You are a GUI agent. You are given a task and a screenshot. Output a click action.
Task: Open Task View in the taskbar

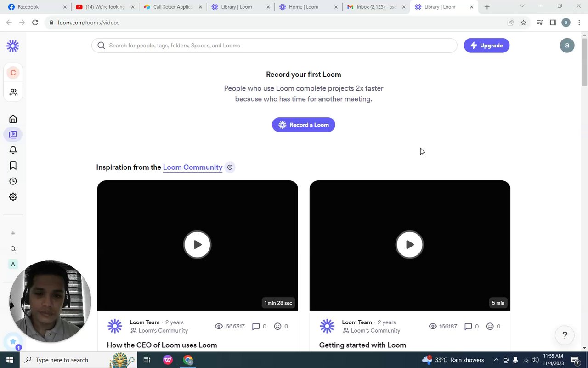click(147, 360)
